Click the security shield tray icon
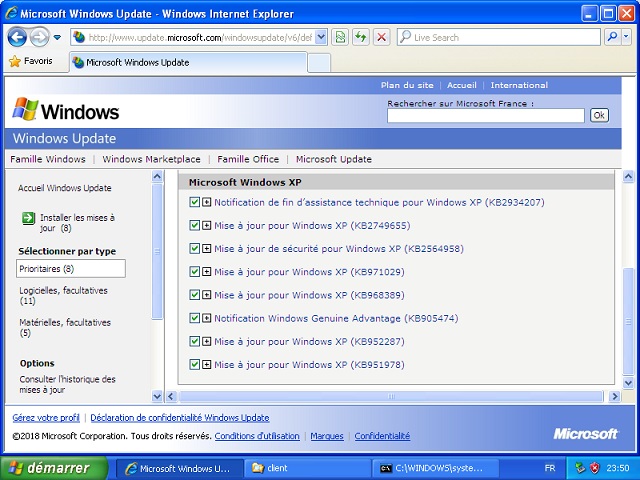This screenshot has width=640, height=480. (594, 468)
